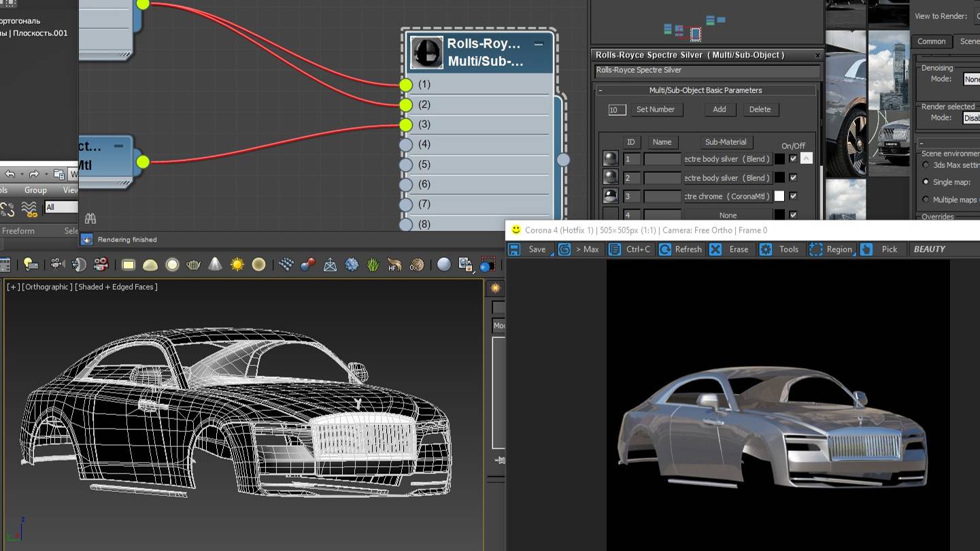Screen dimensions: 980x551
Task: Select the 3ds Max settings radio button
Action: (x=926, y=165)
